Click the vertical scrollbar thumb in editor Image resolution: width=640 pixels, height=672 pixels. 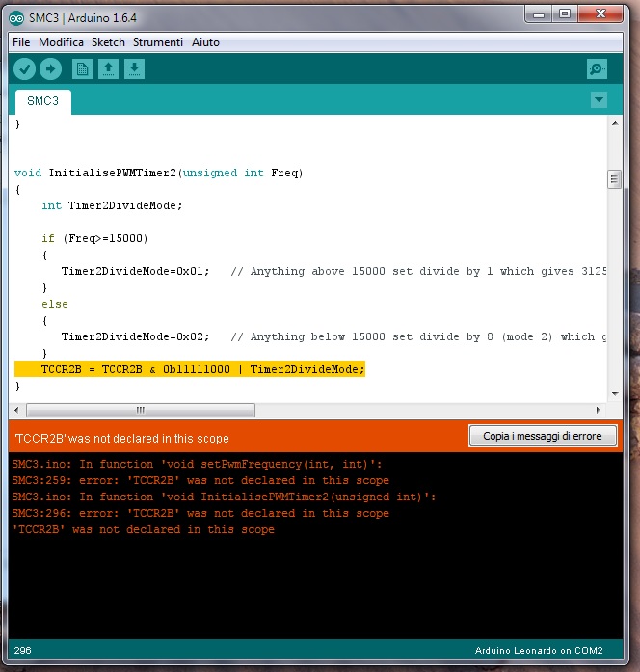click(x=614, y=179)
